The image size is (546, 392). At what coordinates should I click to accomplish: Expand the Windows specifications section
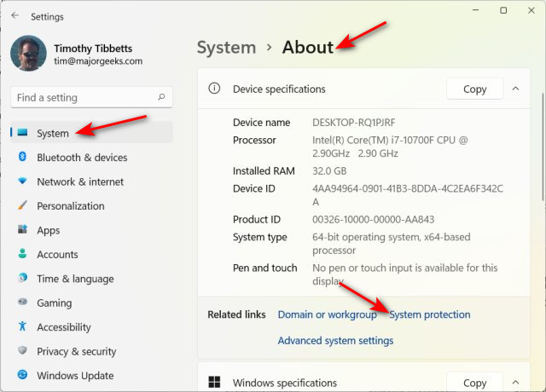pos(515,383)
